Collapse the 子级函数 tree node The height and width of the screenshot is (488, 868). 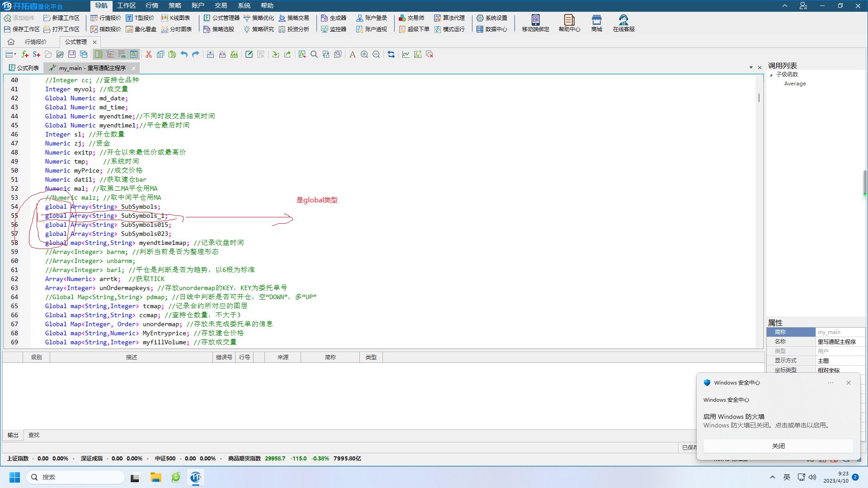771,75
